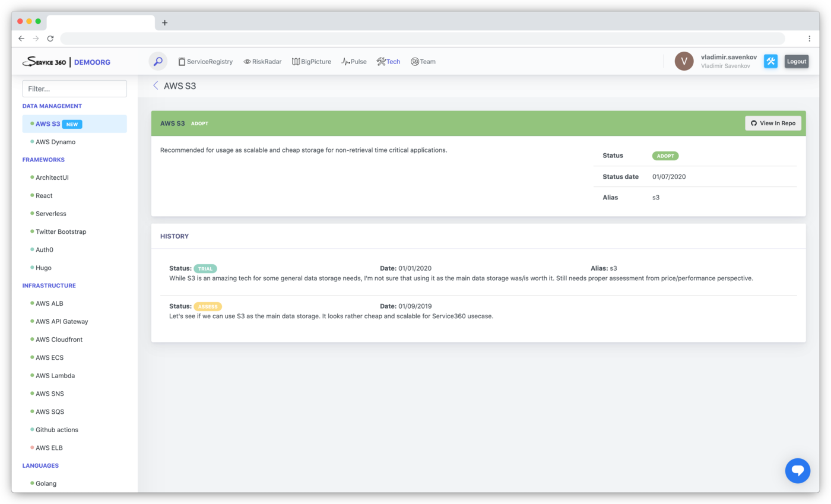This screenshot has width=831, height=504.
Task: Select AWS Cloudfront in the sidebar
Action: coord(59,340)
